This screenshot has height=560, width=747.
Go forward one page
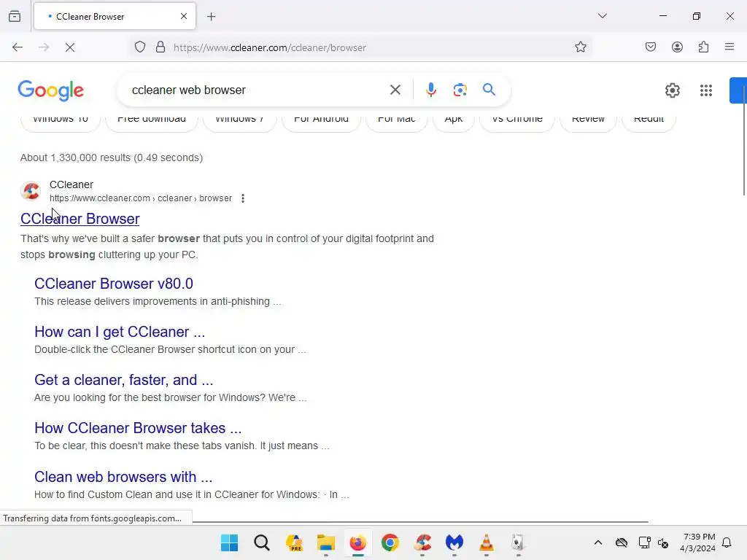(x=44, y=47)
